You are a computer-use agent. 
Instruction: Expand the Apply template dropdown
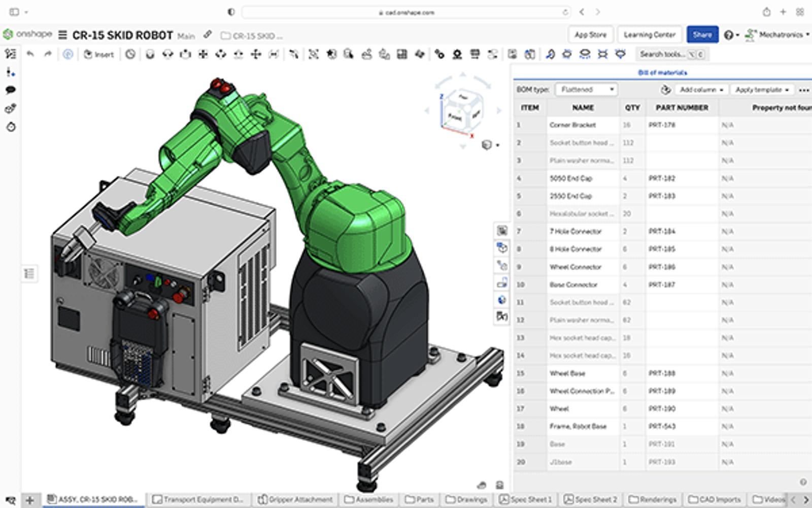pos(762,89)
